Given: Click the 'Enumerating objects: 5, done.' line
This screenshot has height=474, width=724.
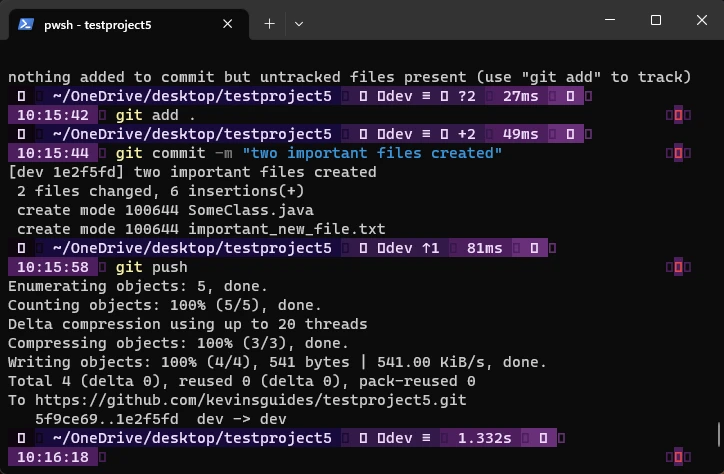Looking at the screenshot, I should [138, 286].
